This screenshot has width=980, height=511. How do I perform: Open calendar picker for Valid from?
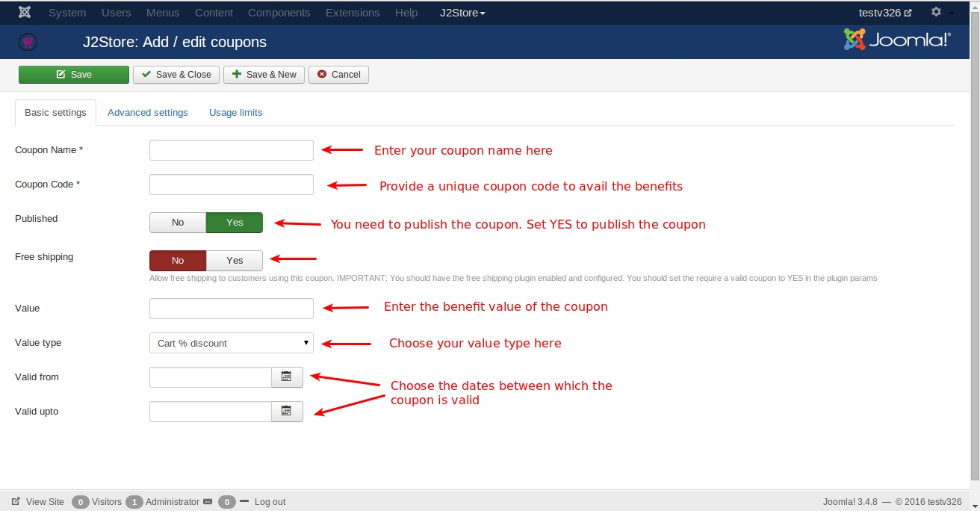pyautogui.click(x=286, y=377)
